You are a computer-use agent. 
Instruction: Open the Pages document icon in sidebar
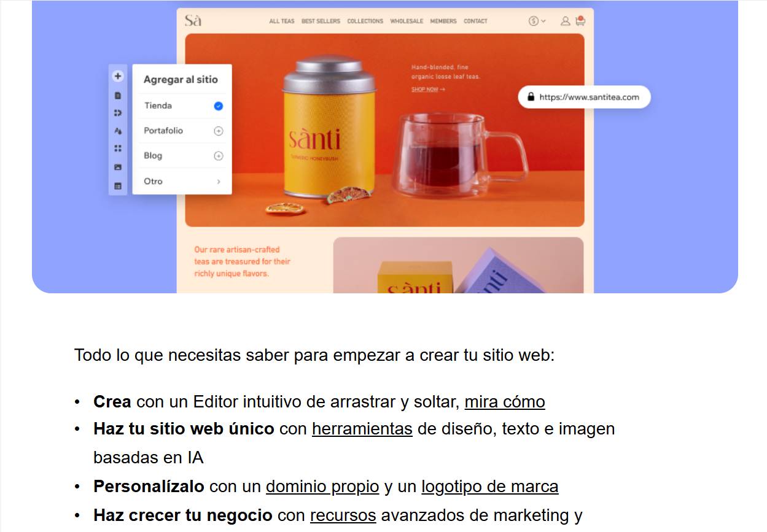[x=118, y=96]
